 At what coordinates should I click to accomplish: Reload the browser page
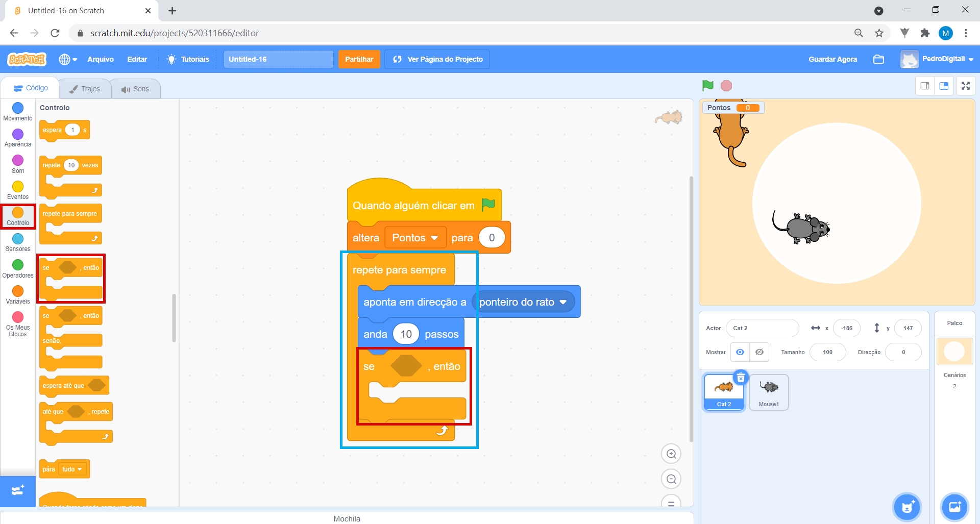55,33
